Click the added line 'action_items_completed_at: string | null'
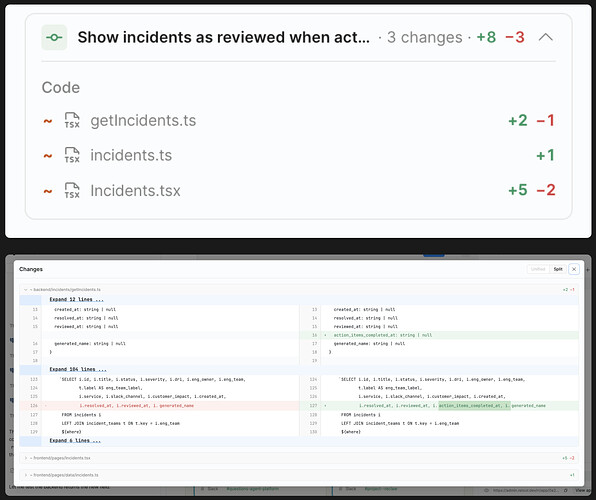Screen dimensions: 596x500 coord(383,335)
